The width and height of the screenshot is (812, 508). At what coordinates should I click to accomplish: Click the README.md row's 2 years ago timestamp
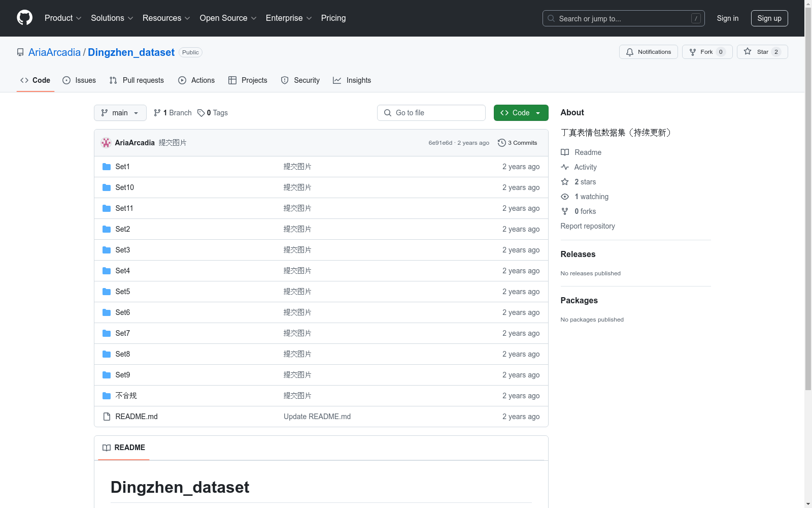(x=521, y=417)
